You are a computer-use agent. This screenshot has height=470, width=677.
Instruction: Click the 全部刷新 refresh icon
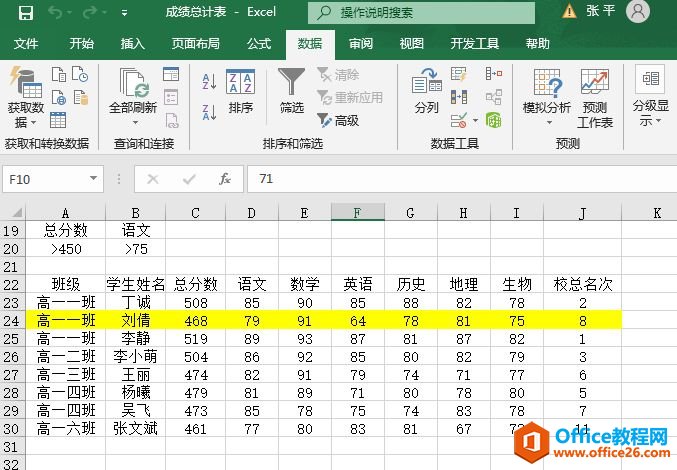(x=133, y=83)
